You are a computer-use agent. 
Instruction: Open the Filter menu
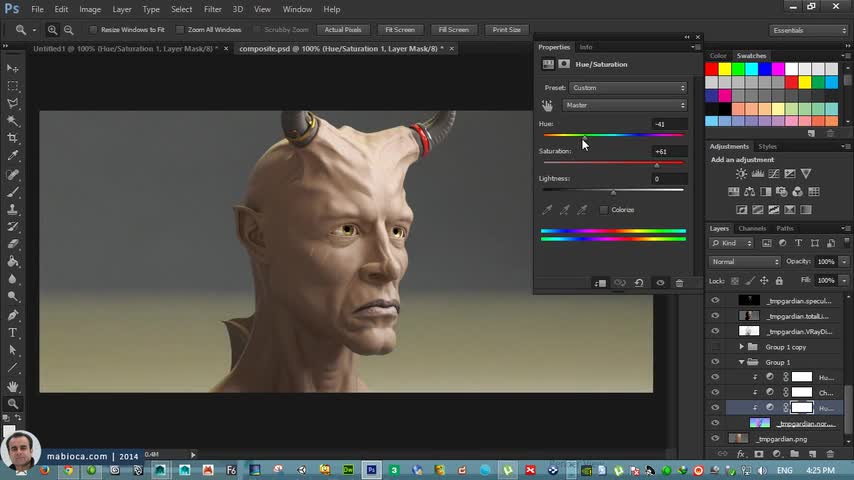212,9
